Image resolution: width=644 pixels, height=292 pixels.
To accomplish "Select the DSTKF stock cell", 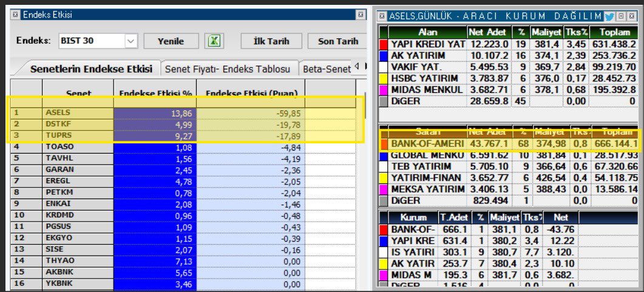I will tap(78, 124).
